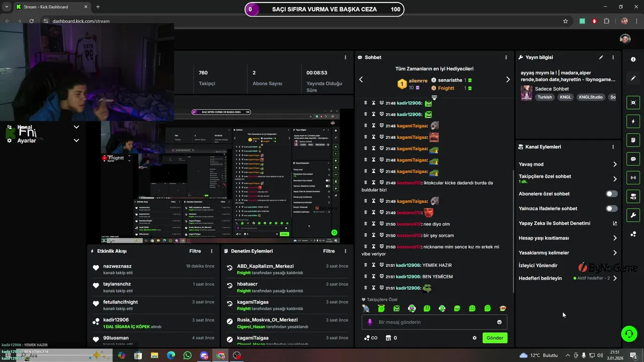Expand the Yavaş mod setting

614,164
